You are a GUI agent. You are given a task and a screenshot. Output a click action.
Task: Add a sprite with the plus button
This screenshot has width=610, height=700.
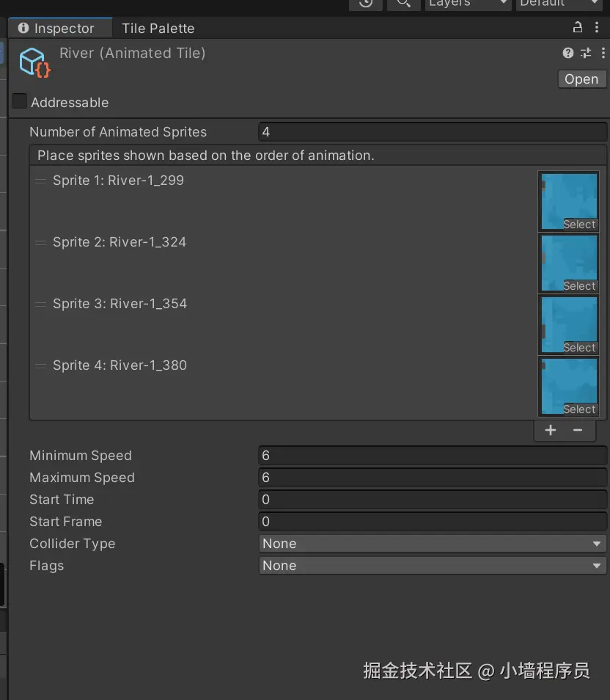tap(551, 431)
